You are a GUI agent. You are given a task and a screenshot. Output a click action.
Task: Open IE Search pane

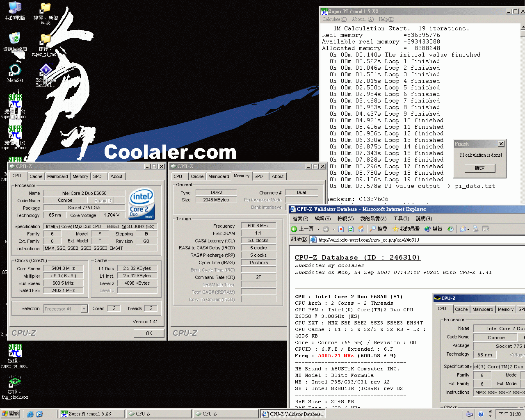click(378, 229)
